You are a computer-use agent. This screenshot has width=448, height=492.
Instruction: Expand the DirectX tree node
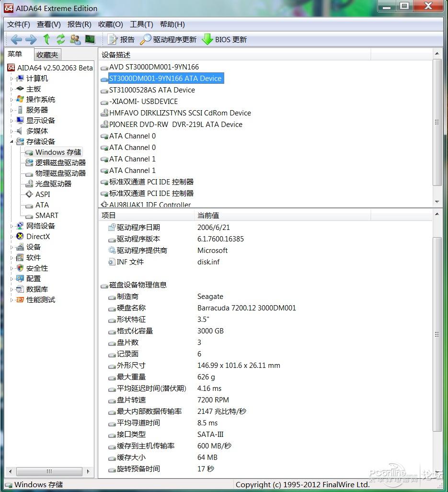click(11, 237)
